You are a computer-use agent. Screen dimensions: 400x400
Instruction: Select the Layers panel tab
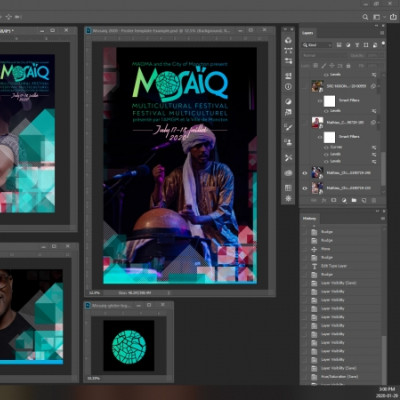pos(308,33)
